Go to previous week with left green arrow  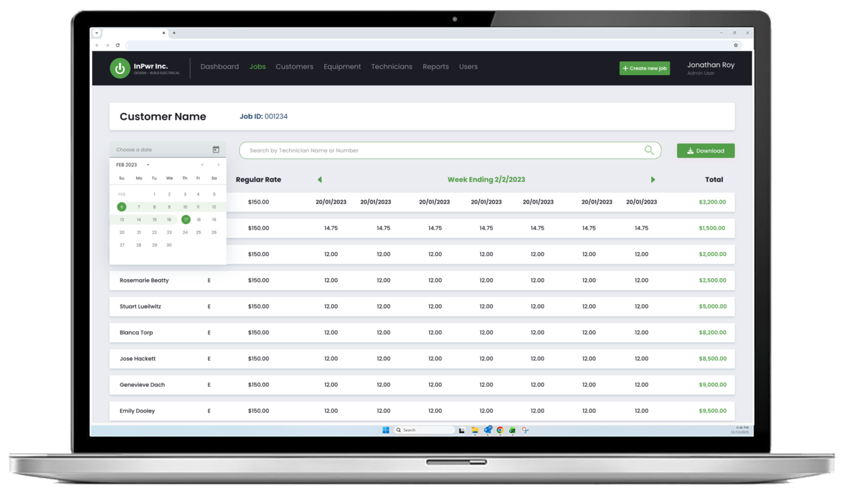pos(319,180)
